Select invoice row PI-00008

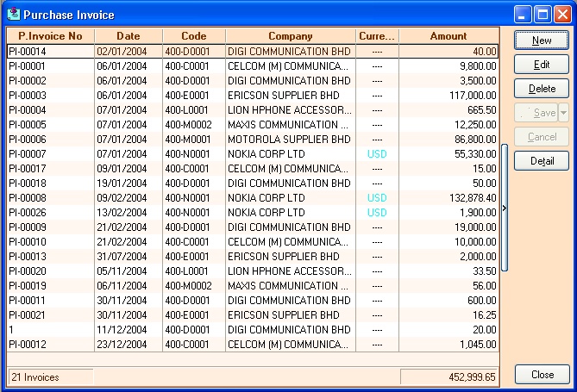point(253,198)
